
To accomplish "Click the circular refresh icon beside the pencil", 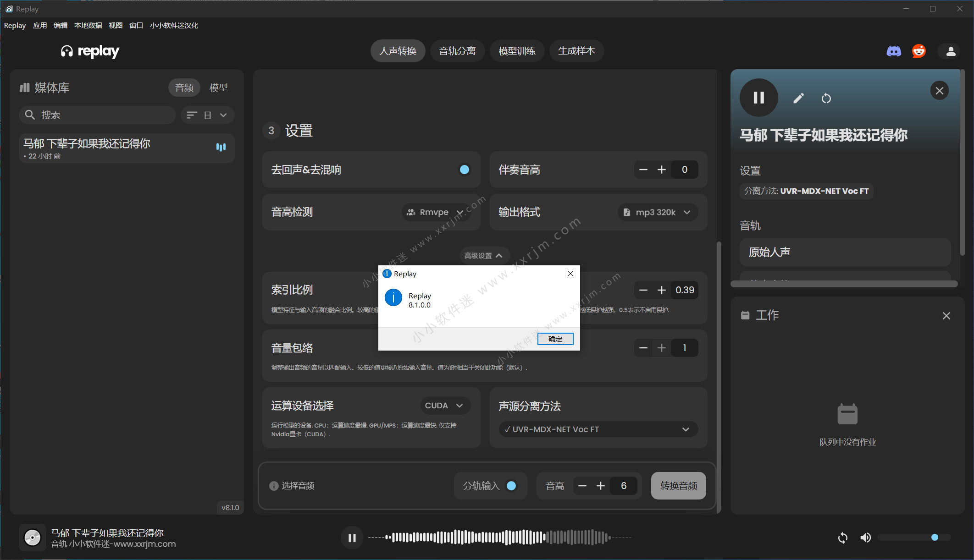I will (x=826, y=98).
